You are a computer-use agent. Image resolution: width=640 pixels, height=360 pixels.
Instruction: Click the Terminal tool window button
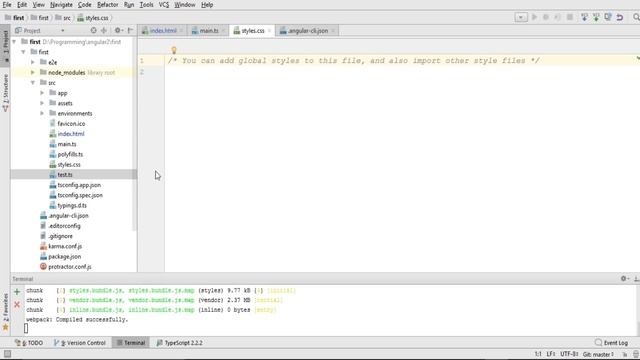pos(131,342)
